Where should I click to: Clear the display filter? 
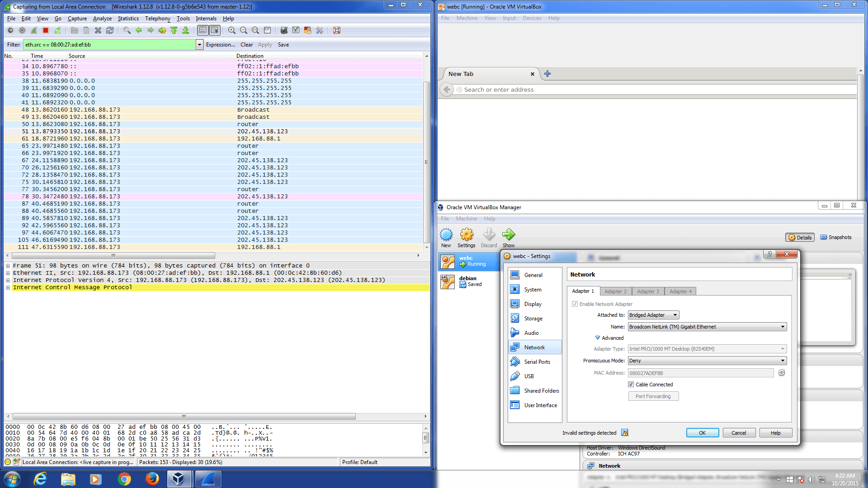tap(246, 45)
